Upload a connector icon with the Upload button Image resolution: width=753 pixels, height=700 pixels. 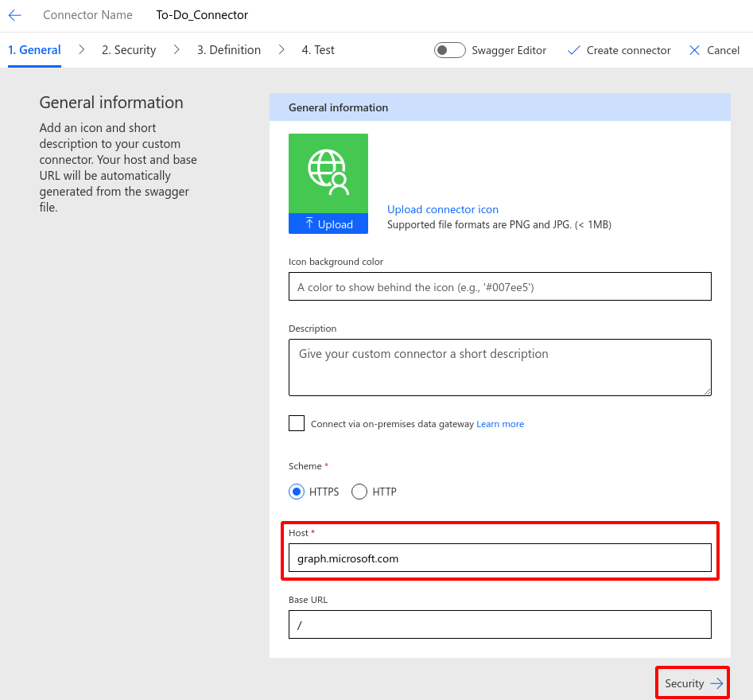point(328,224)
